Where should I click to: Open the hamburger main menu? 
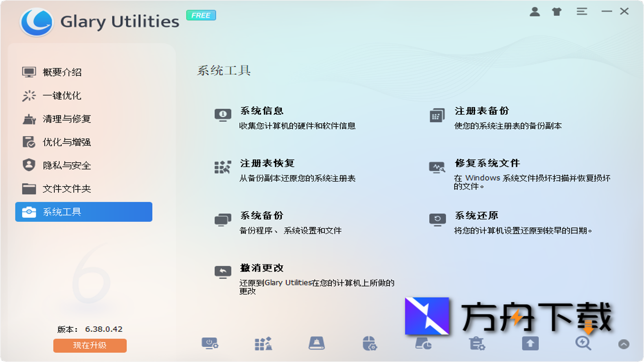[x=582, y=11]
